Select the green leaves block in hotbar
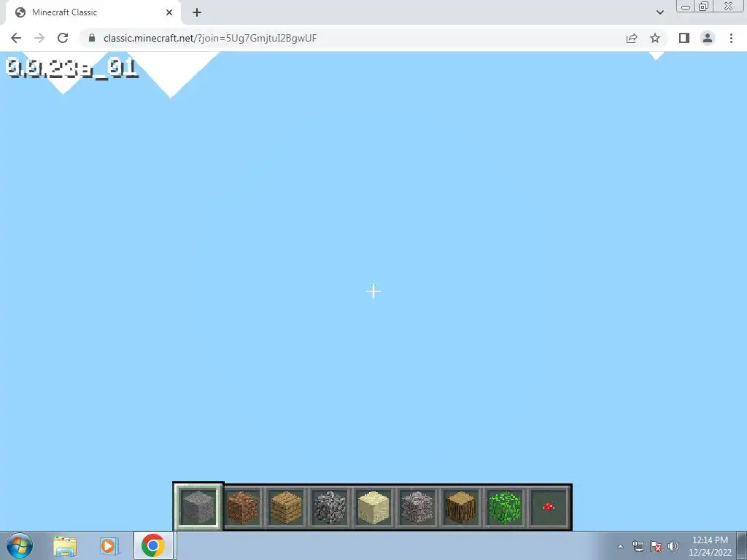Image resolution: width=747 pixels, height=560 pixels. pyautogui.click(x=505, y=507)
